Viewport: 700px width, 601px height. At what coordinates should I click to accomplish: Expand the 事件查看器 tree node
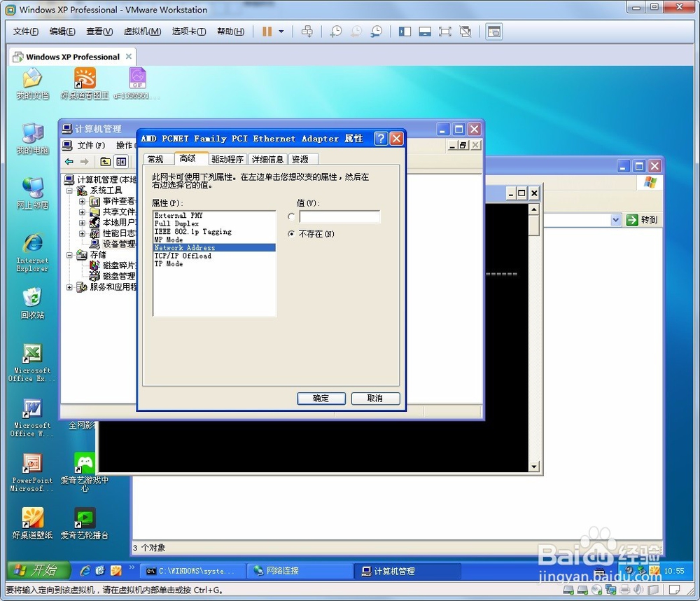tap(82, 201)
